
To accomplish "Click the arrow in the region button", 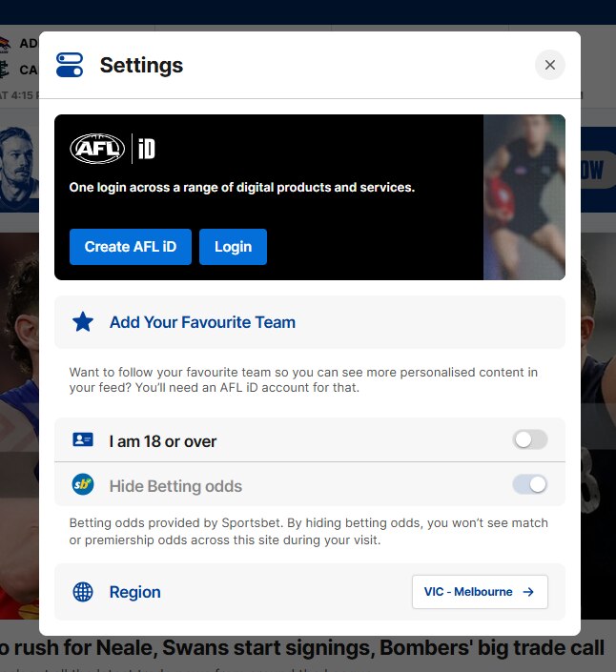I will [x=529, y=592].
